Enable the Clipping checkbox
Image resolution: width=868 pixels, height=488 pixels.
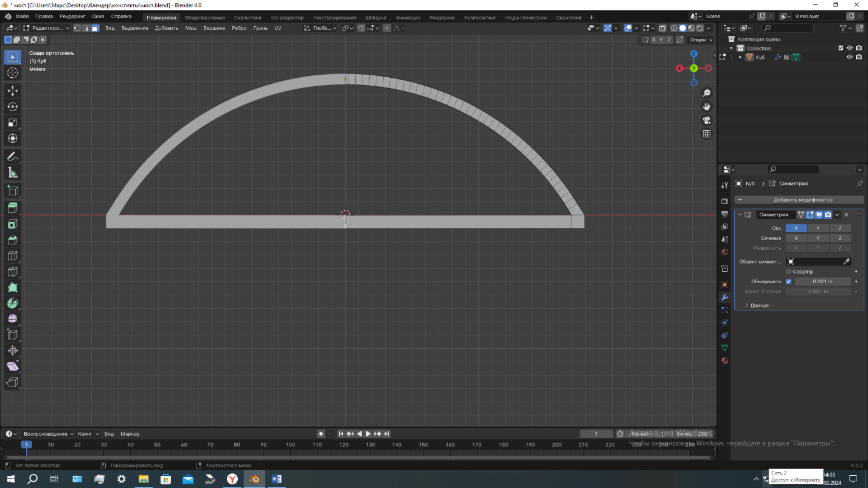(x=789, y=272)
